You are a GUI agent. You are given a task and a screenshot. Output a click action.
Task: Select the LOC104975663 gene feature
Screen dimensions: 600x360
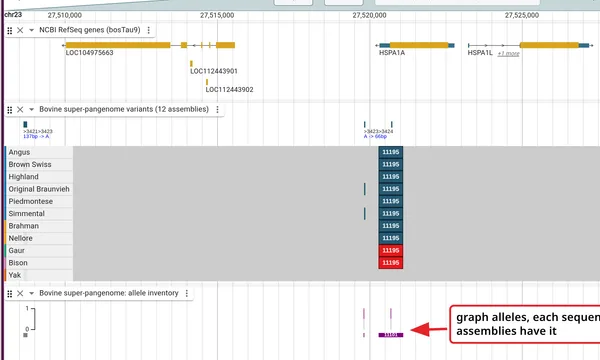(148, 45)
